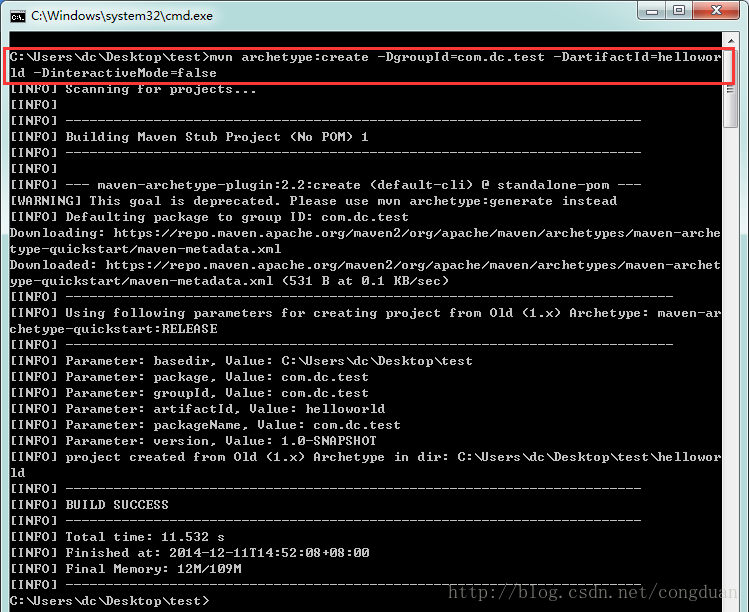Click 'chetype-quickstart:RELEASE' text
The height and width of the screenshot is (612, 749).
click(x=114, y=329)
